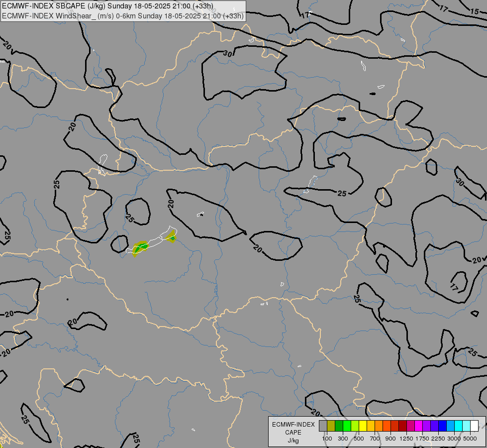
Task: Pick the dark green swatch left of the 300 tick
Action: pos(339,426)
